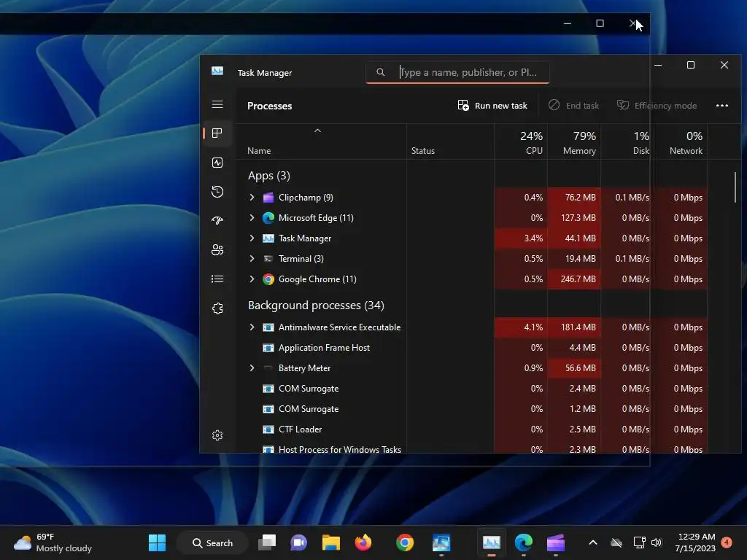Open the Teams chat icon on taskbar
Image resolution: width=747 pixels, height=560 pixels.
[x=298, y=542]
